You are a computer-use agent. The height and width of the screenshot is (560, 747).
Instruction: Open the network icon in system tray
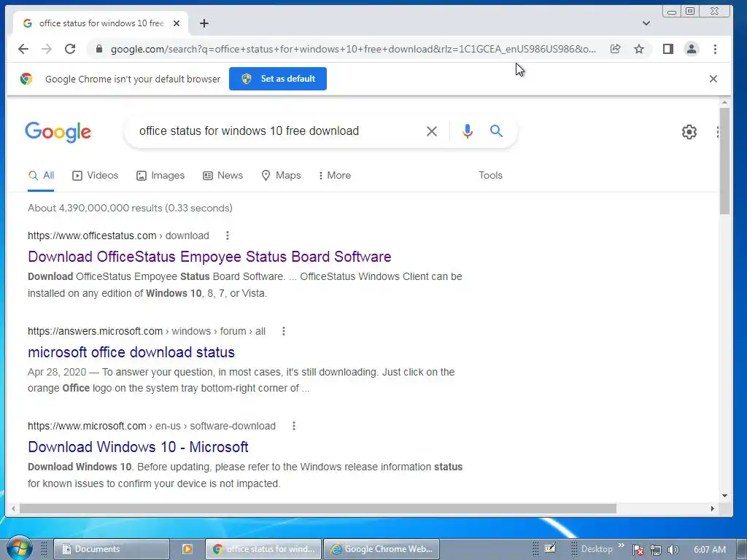[656, 550]
